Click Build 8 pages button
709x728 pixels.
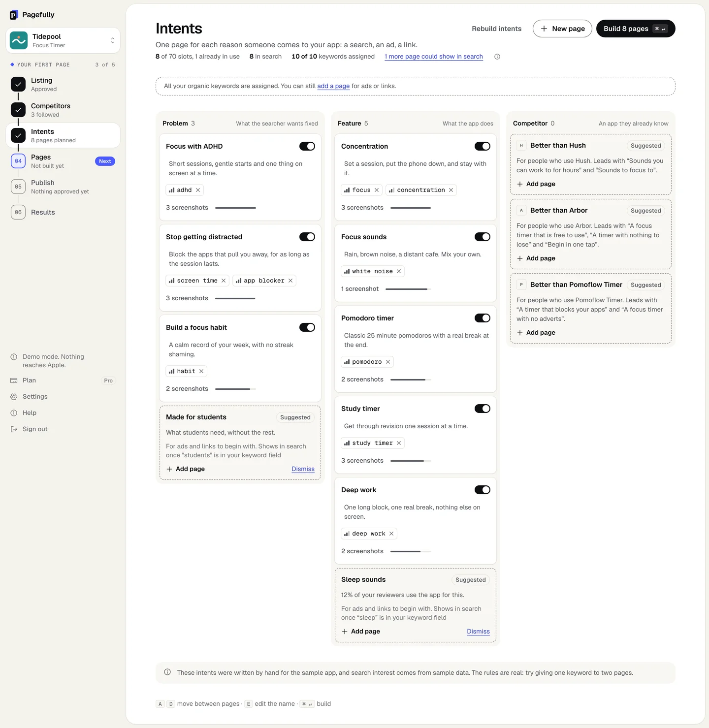636,29
